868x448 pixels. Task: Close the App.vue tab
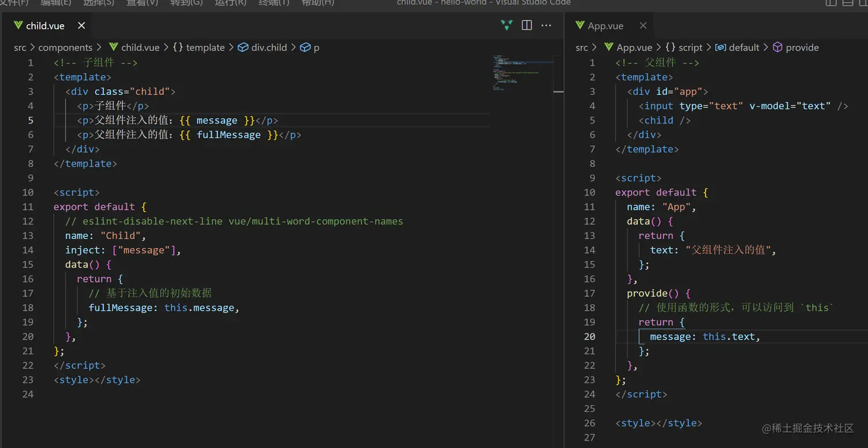pos(643,26)
